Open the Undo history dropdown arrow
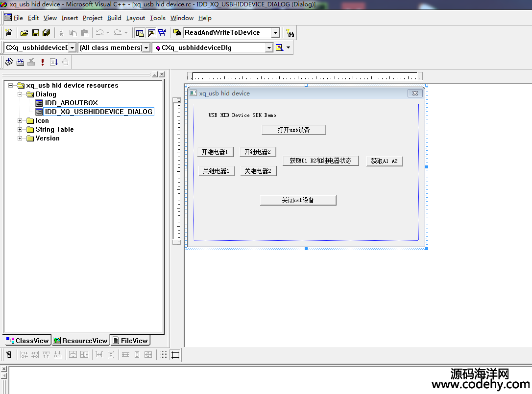The image size is (532, 394). [108, 33]
